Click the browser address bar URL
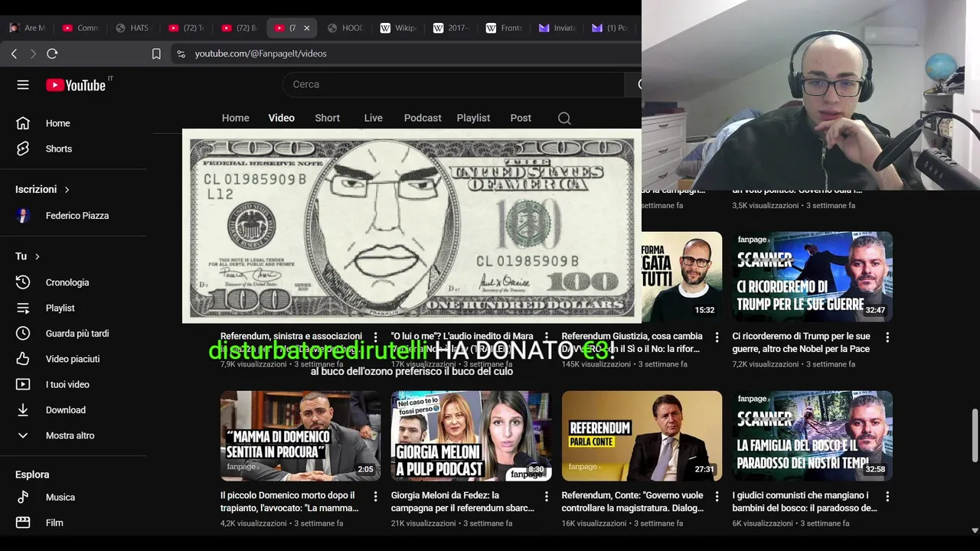Viewport: 980px width, 551px height. [x=260, y=54]
